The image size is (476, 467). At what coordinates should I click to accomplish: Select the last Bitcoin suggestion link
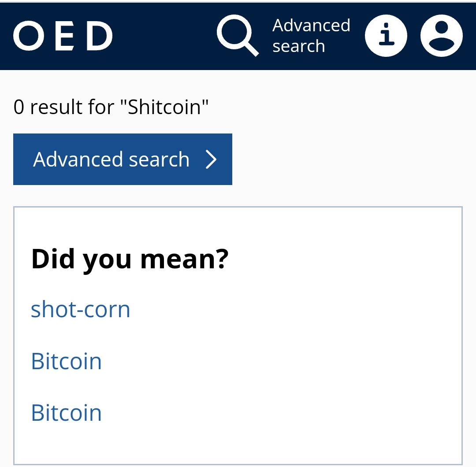coord(67,413)
